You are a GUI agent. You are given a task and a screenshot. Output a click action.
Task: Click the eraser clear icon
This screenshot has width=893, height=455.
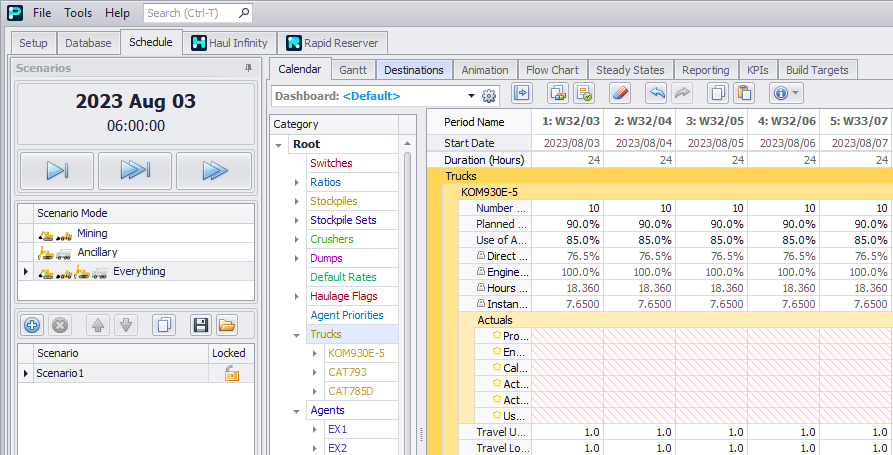point(619,94)
